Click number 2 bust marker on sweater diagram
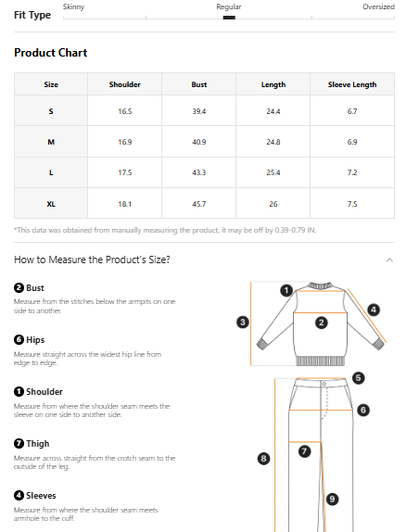The height and width of the screenshot is (532, 406). tap(321, 323)
